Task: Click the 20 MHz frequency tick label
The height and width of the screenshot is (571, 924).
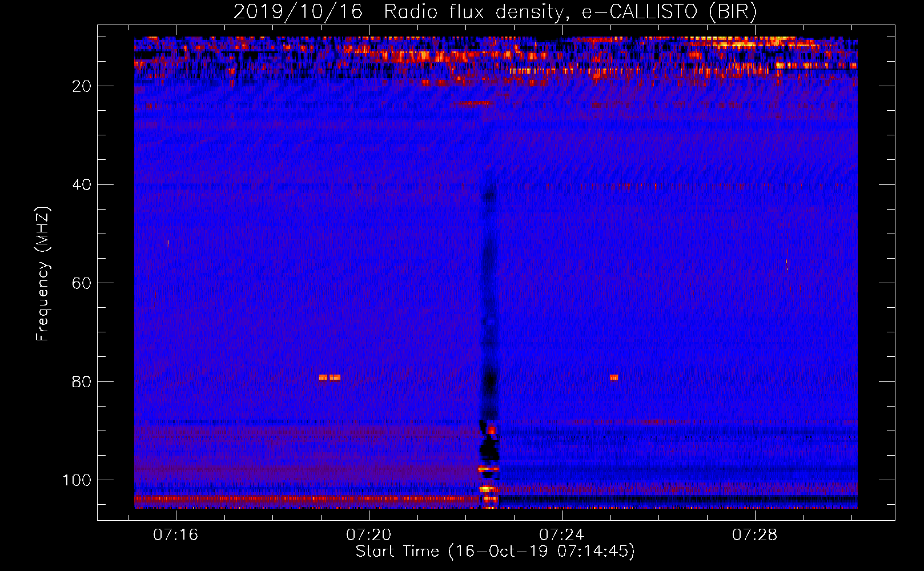Action: click(x=82, y=86)
